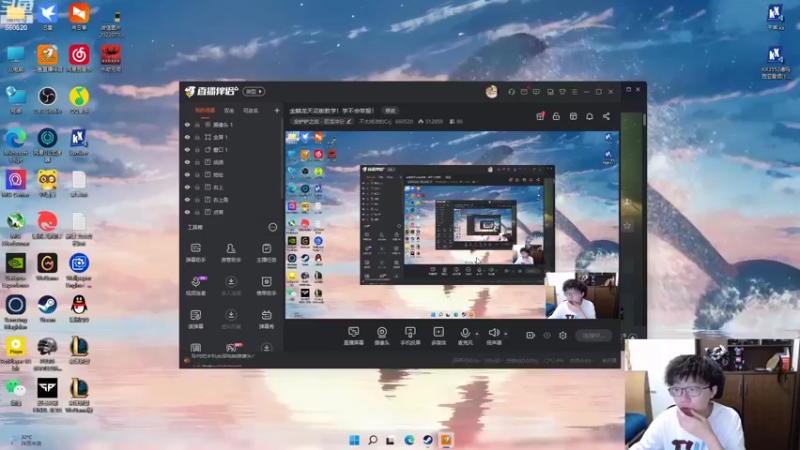Open the 读弹幕 read danmaku tool
The width and height of the screenshot is (800, 450).
pyautogui.click(x=195, y=319)
